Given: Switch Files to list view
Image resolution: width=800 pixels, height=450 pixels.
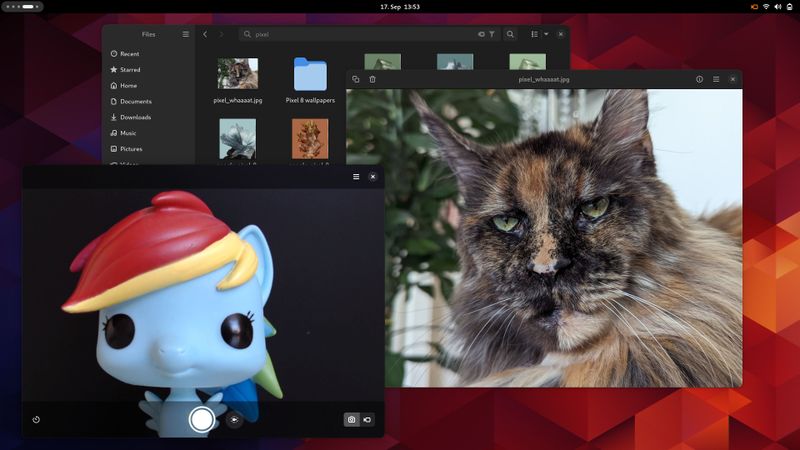Looking at the screenshot, I should pos(535,34).
